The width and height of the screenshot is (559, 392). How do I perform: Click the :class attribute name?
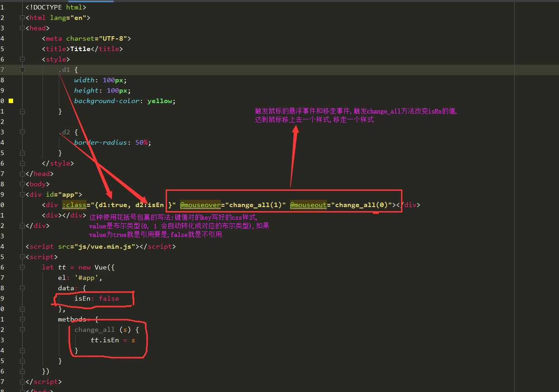click(x=74, y=205)
